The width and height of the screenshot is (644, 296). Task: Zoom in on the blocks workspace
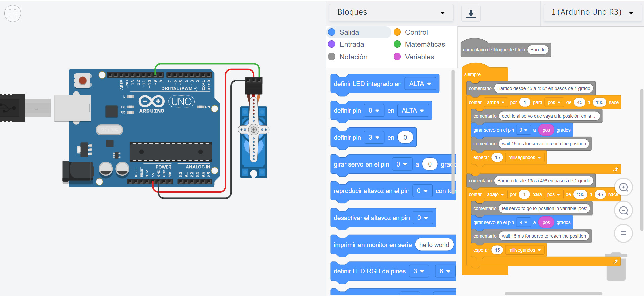click(x=624, y=187)
